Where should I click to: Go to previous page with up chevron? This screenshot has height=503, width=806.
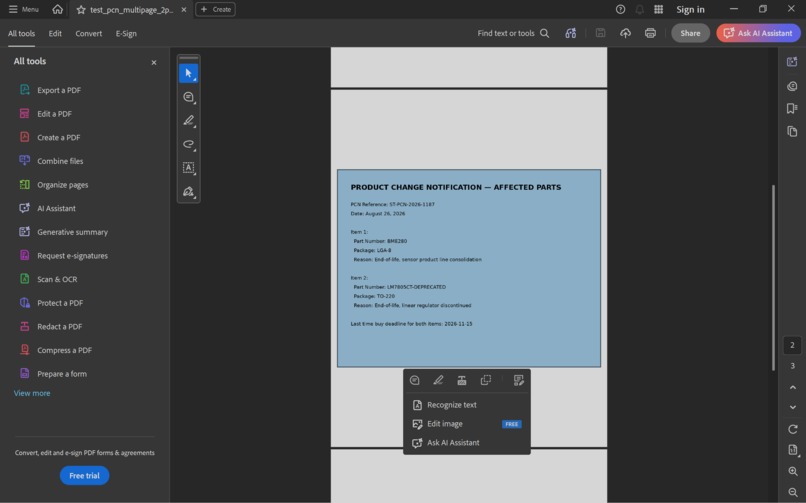[x=793, y=387]
